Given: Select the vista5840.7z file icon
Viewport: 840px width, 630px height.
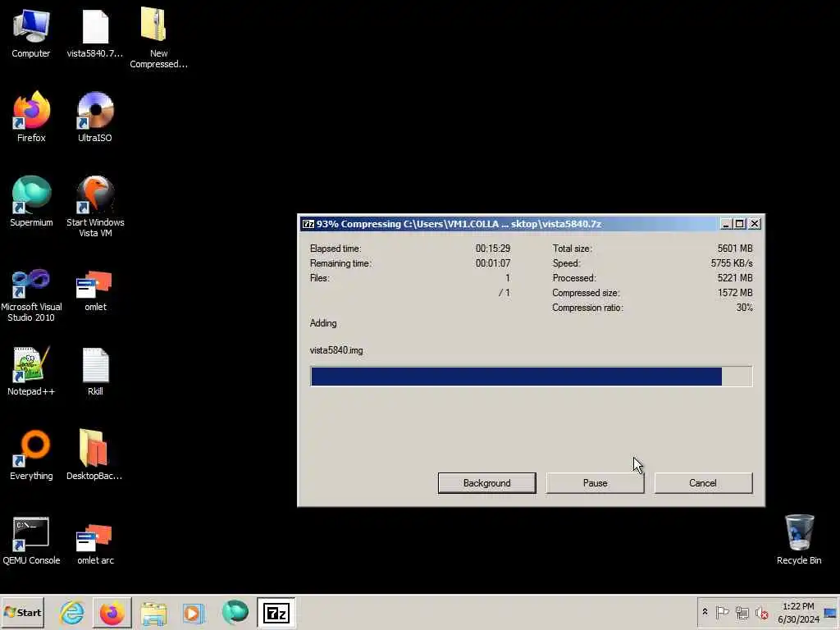Looking at the screenshot, I should 95,33.
